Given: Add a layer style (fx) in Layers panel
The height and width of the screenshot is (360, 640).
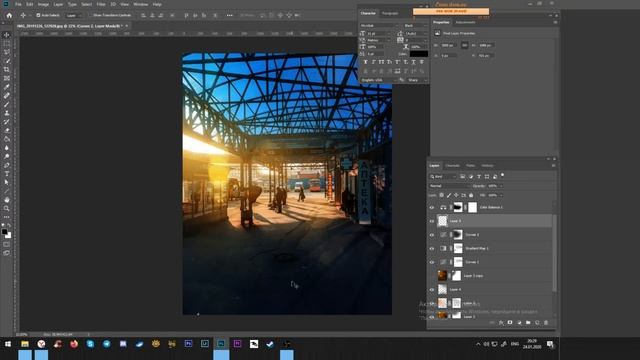Looking at the screenshot, I should (x=501, y=322).
